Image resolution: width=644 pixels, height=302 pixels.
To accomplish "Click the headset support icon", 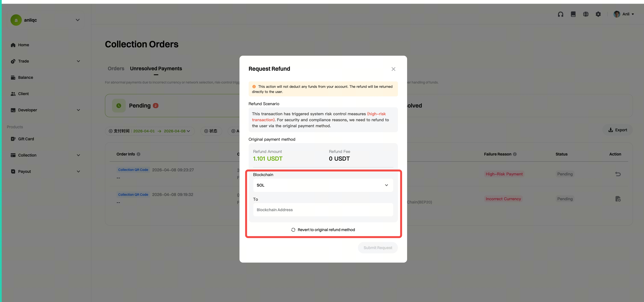I will (x=560, y=14).
